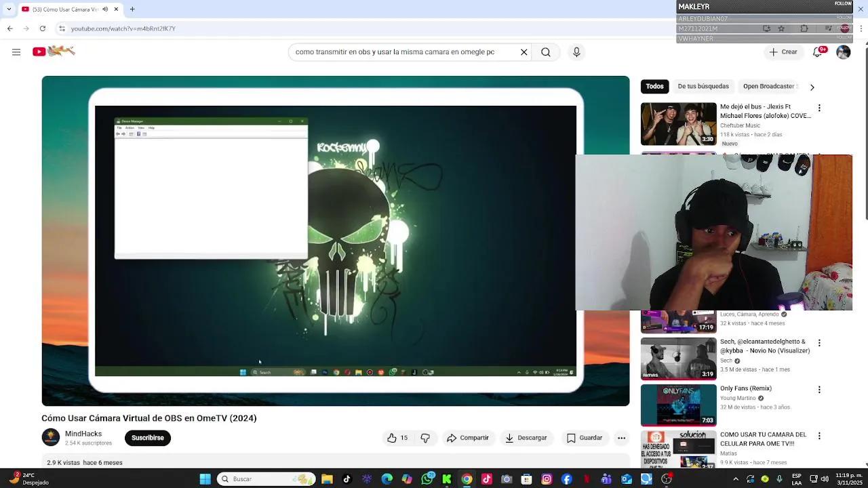Bookmark this page with the star icon
The width and height of the screenshot is (868, 488).
pos(781,28)
